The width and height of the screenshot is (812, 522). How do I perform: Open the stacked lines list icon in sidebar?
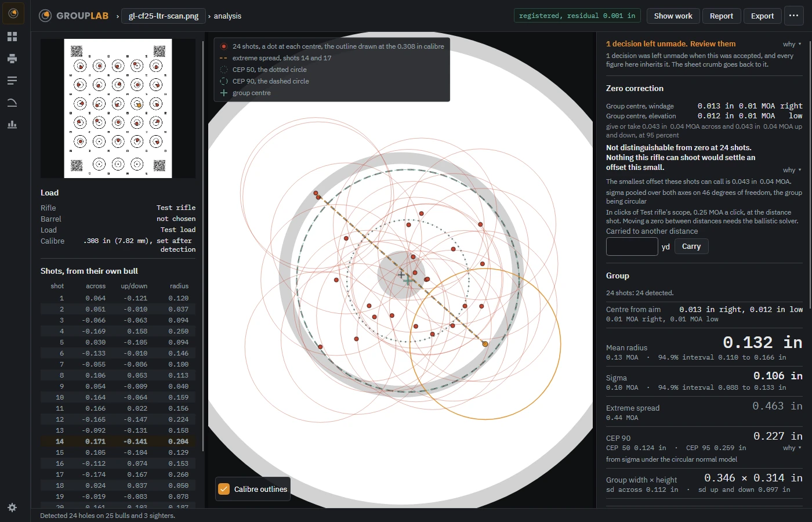[12, 81]
